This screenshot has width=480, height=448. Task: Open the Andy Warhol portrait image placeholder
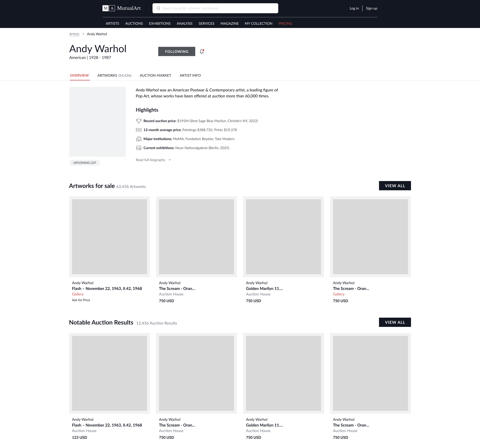[97, 122]
